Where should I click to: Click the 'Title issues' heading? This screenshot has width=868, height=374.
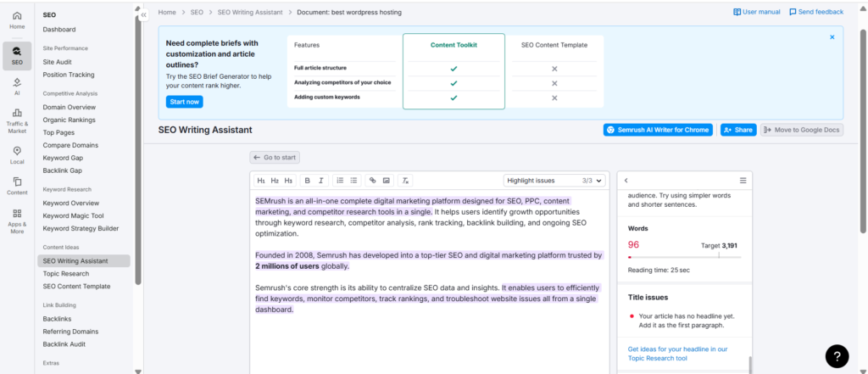click(x=648, y=298)
